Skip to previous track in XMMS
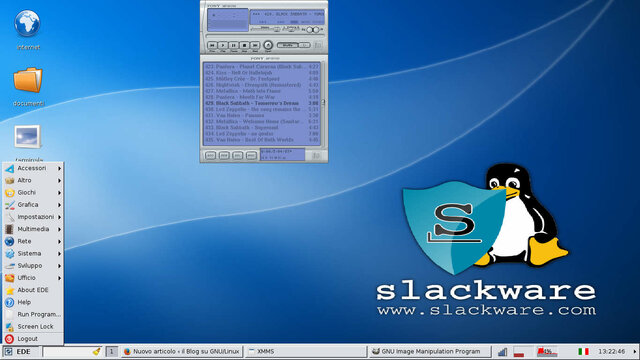The height and width of the screenshot is (360, 640). click(x=212, y=45)
